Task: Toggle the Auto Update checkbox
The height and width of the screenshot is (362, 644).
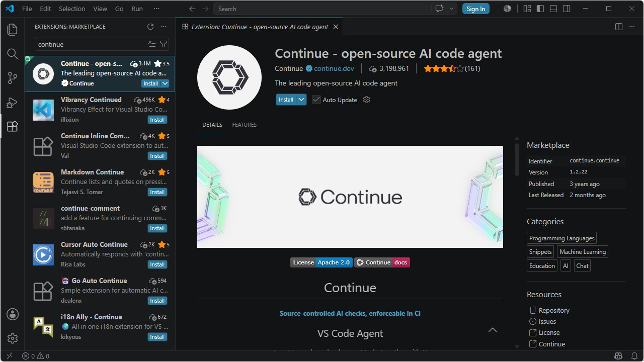Action: 316,100
